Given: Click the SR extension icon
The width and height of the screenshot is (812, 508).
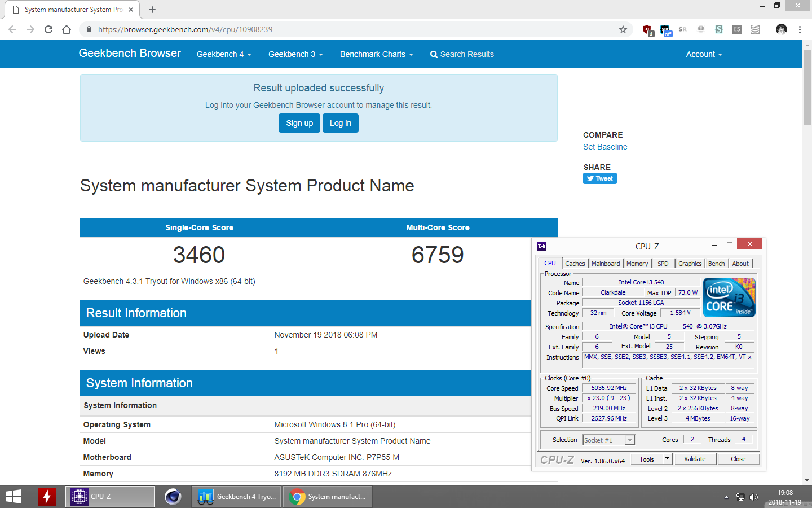Looking at the screenshot, I should 683,29.
